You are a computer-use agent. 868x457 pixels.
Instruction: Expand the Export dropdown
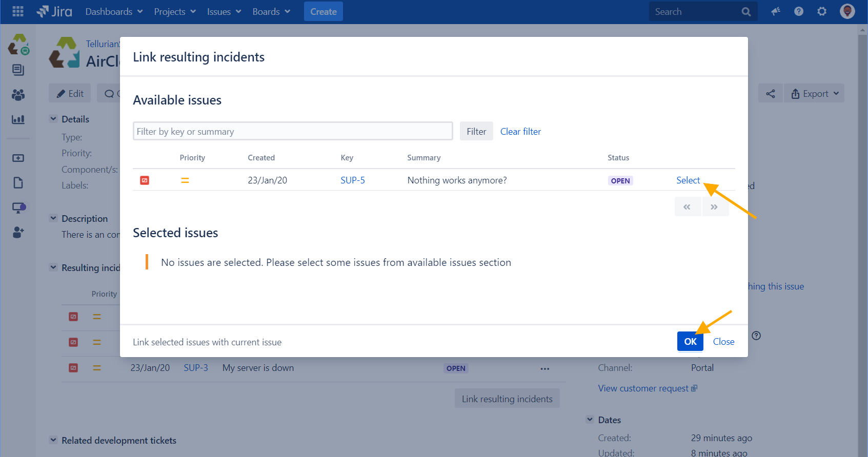[x=815, y=94]
